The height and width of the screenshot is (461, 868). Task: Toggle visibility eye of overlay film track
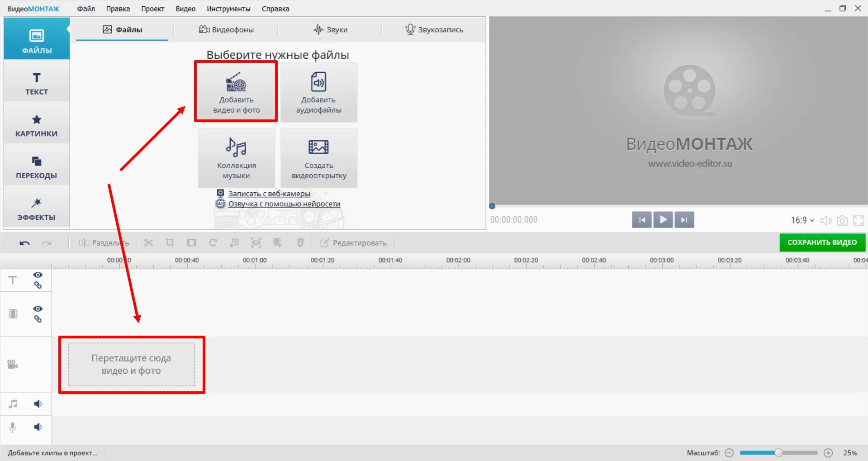(38, 309)
